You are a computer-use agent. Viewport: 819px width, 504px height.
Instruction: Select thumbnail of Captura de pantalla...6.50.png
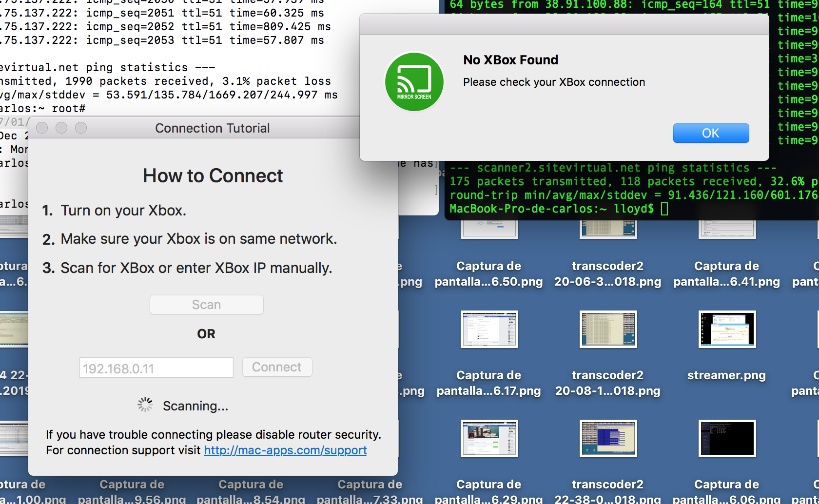[x=489, y=229]
